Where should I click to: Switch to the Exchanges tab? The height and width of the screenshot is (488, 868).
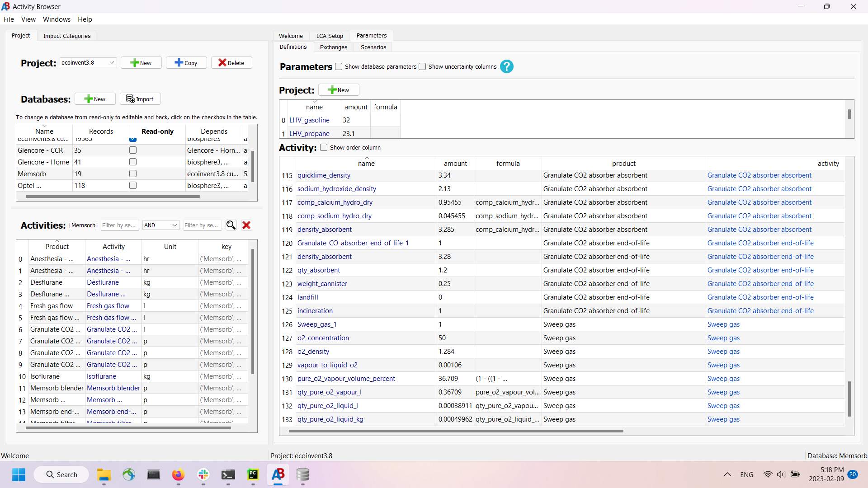334,47
